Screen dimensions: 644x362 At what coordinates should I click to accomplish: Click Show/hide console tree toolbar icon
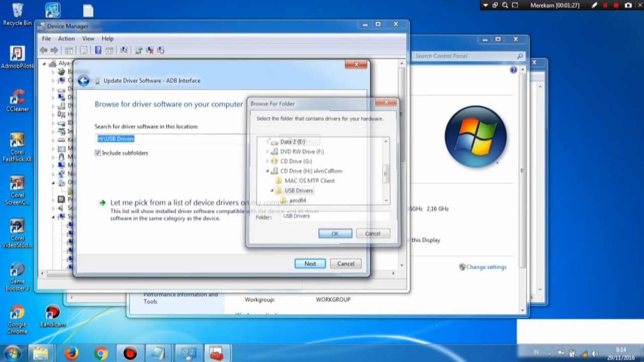point(69,50)
